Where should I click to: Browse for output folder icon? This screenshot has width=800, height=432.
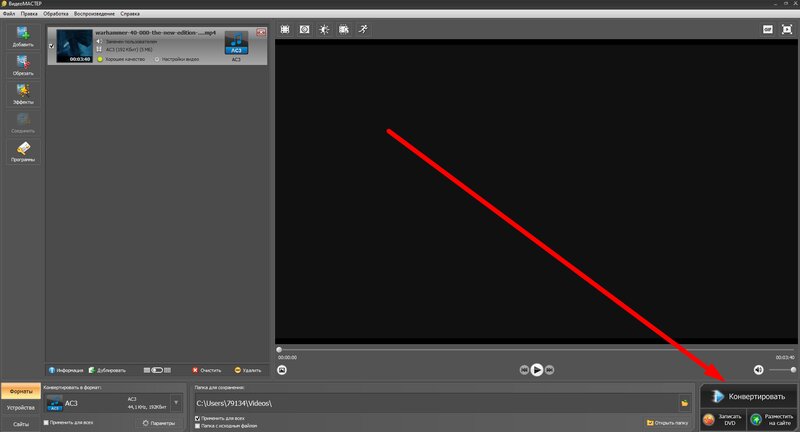[x=685, y=403]
